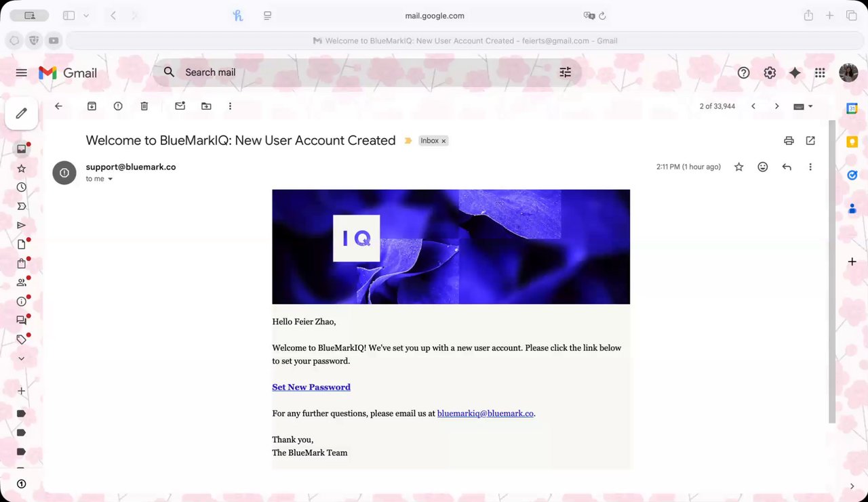Open input tools keyboard dropdown
The width and height of the screenshot is (868, 502).
(x=803, y=106)
